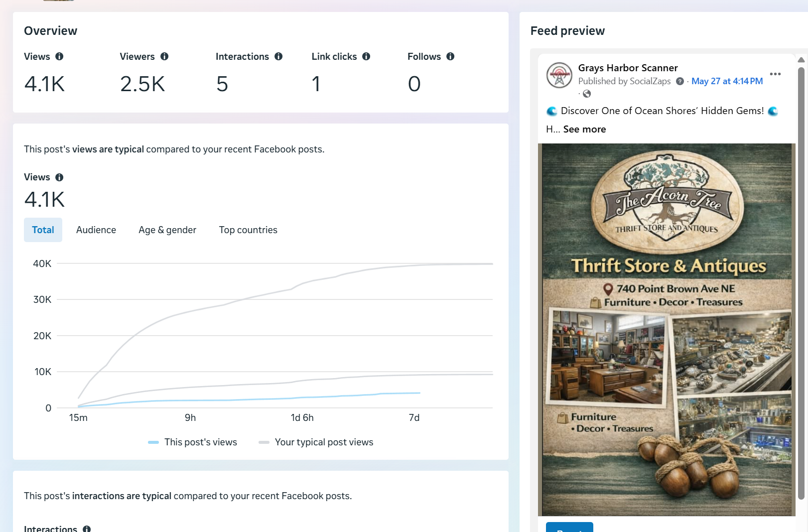This screenshot has height=532, width=808.
Task: Click the 7d x-axis label
Action: tap(414, 417)
